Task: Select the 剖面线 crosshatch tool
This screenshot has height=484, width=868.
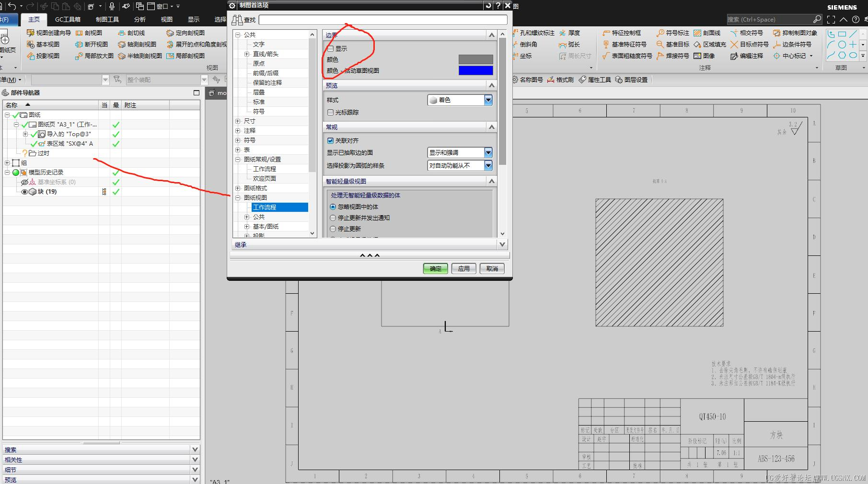Action: click(707, 33)
